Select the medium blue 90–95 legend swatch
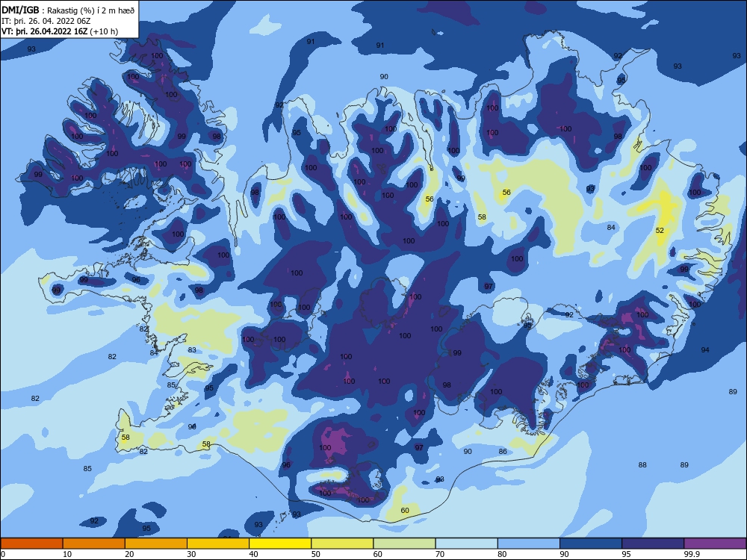Image resolution: width=747 pixels, height=560 pixels. pos(591,544)
